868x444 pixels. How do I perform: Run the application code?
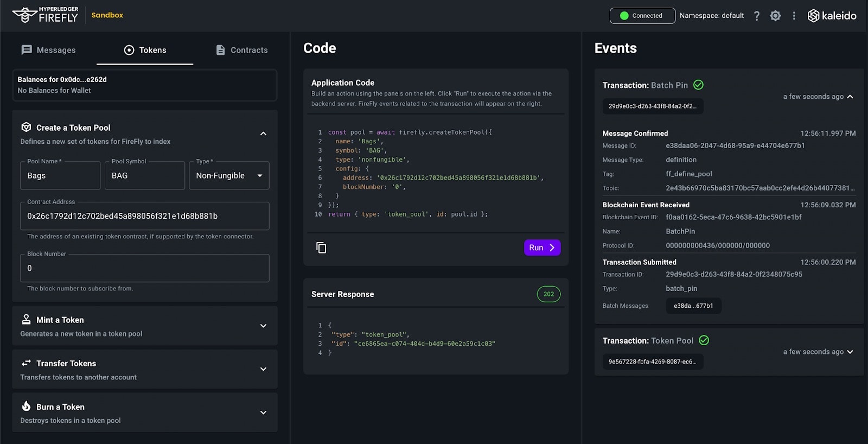(x=542, y=248)
